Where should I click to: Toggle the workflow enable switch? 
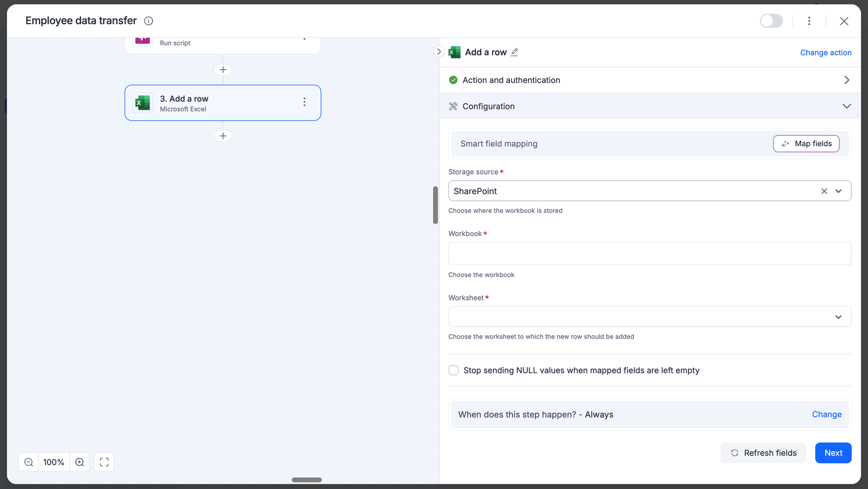(771, 21)
